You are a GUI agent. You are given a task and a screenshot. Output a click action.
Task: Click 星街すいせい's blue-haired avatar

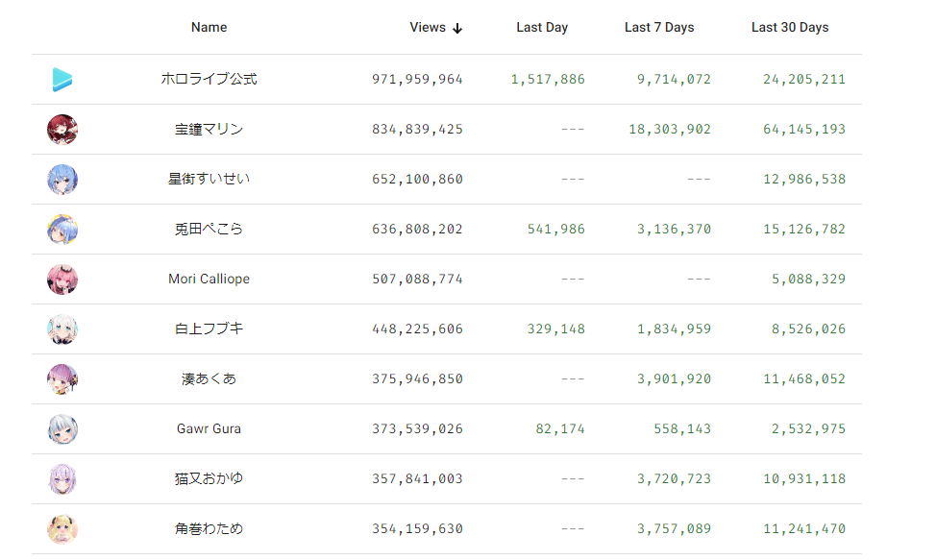click(62, 180)
